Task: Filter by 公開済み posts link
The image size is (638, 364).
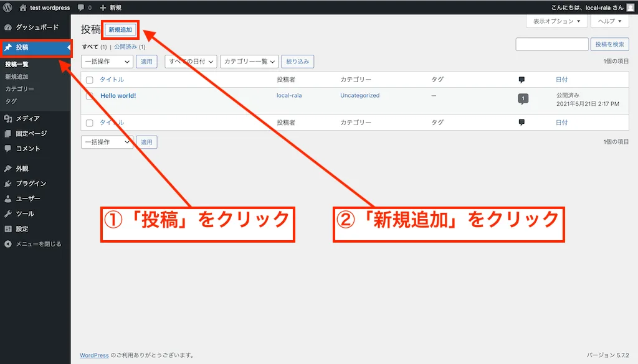Action: coord(125,47)
